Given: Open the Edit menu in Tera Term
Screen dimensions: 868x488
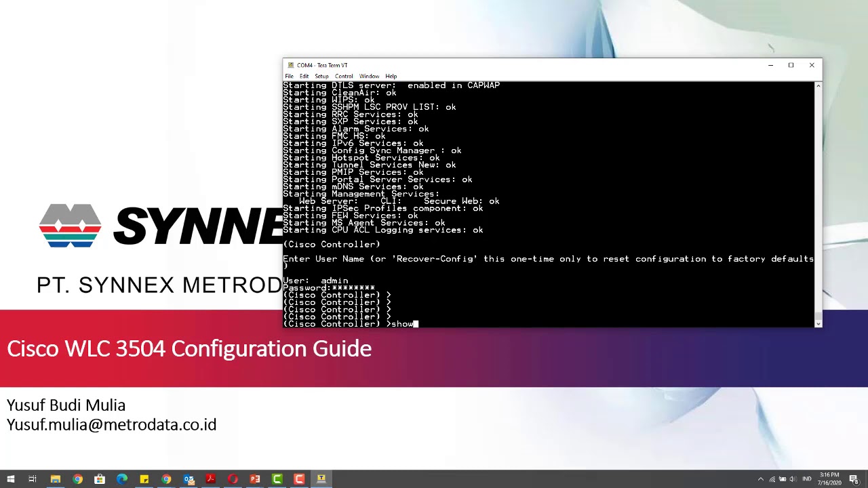Looking at the screenshot, I should pyautogui.click(x=304, y=76).
